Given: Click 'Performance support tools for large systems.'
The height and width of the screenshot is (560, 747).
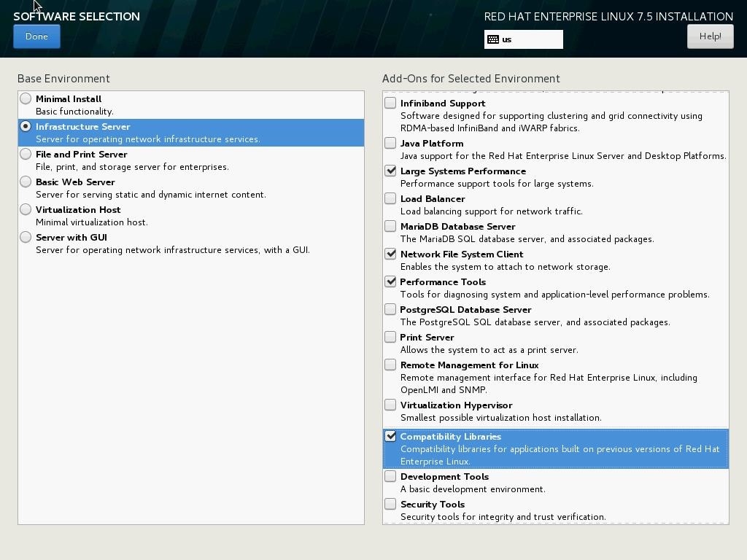Looking at the screenshot, I should click(497, 183).
